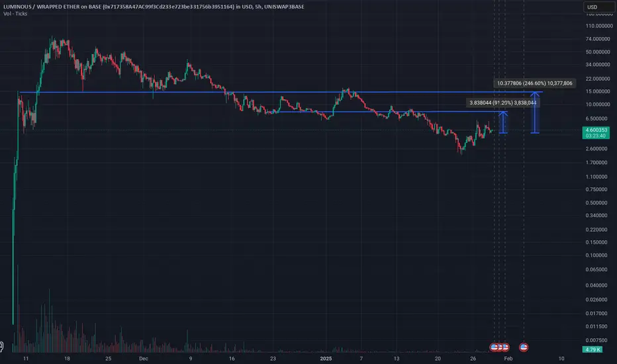Click the Feb label on the time axis
Viewport: 617px width, 364px height.
click(x=508, y=359)
